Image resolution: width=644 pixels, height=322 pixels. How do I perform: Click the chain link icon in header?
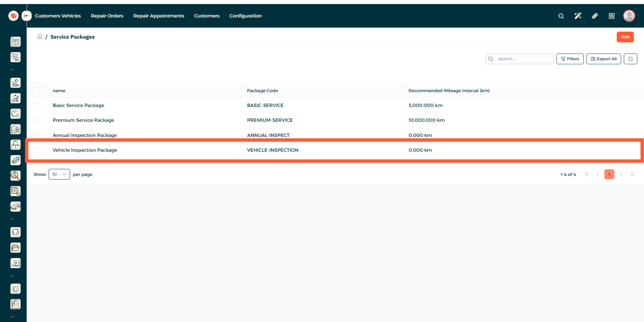595,16
